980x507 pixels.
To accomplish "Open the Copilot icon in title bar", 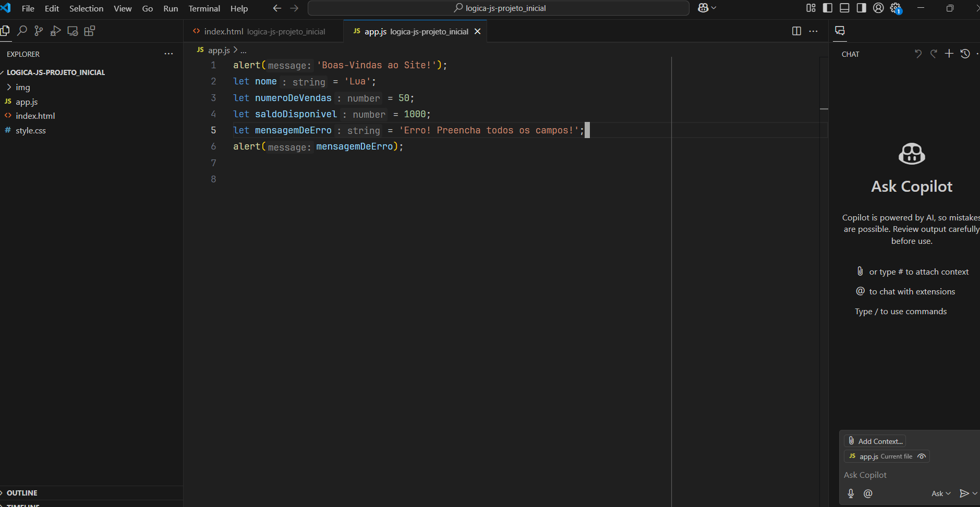I will tap(703, 8).
